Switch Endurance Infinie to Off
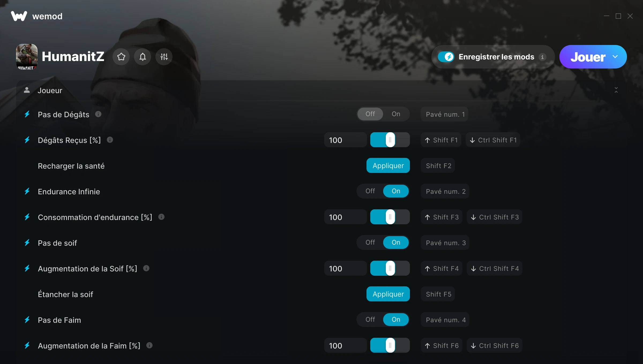The width and height of the screenshot is (643, 364). tap(370, 191)
